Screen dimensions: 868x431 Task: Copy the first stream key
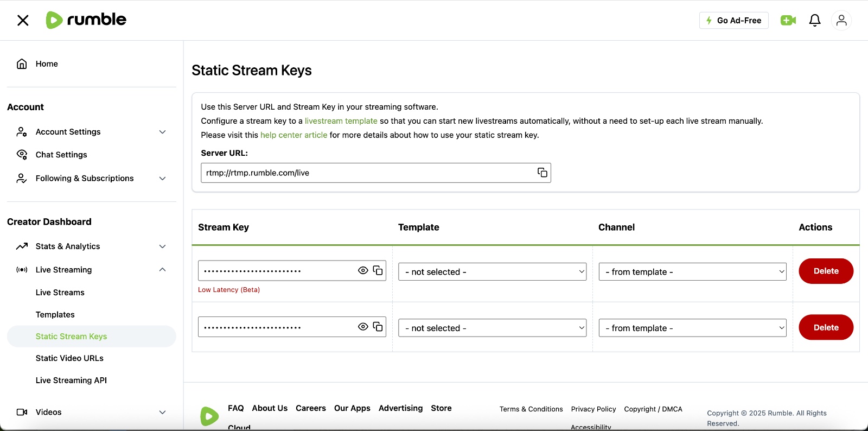point(378,270)
